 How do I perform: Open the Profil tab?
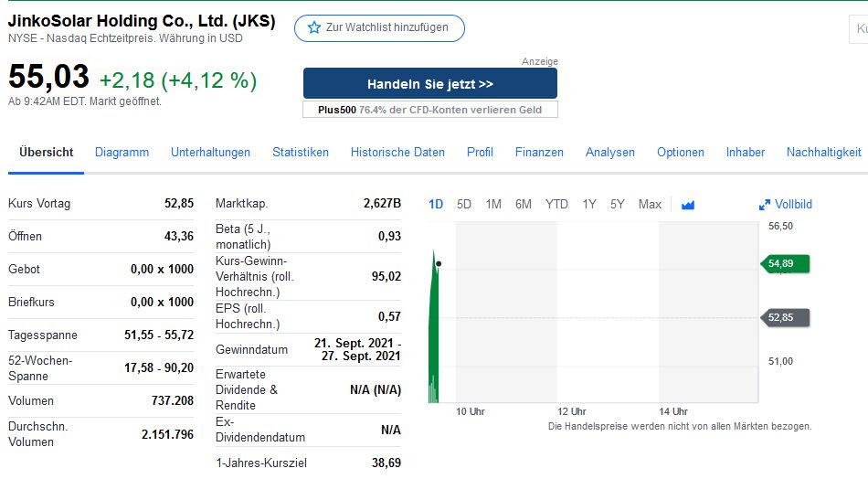click(480, 153)
